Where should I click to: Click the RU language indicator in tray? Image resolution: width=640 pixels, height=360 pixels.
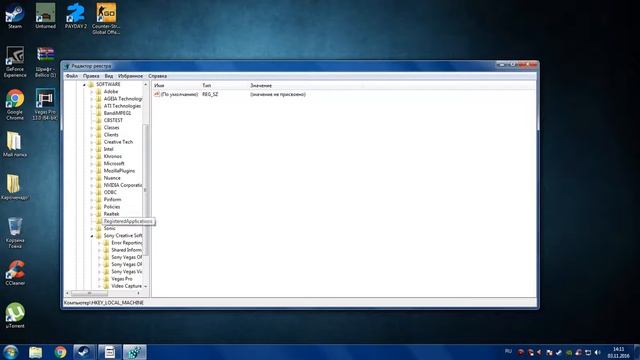(x=508, y=351)
